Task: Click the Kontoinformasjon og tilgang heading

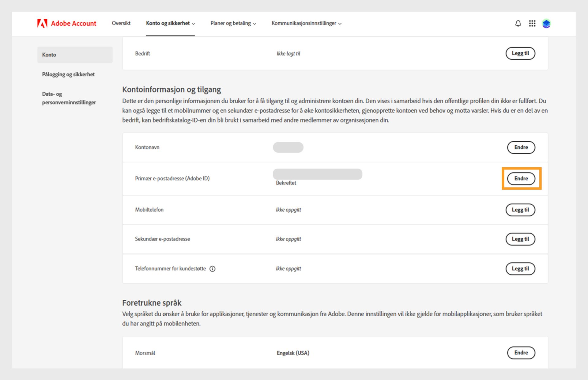Action: click(171, 89)
